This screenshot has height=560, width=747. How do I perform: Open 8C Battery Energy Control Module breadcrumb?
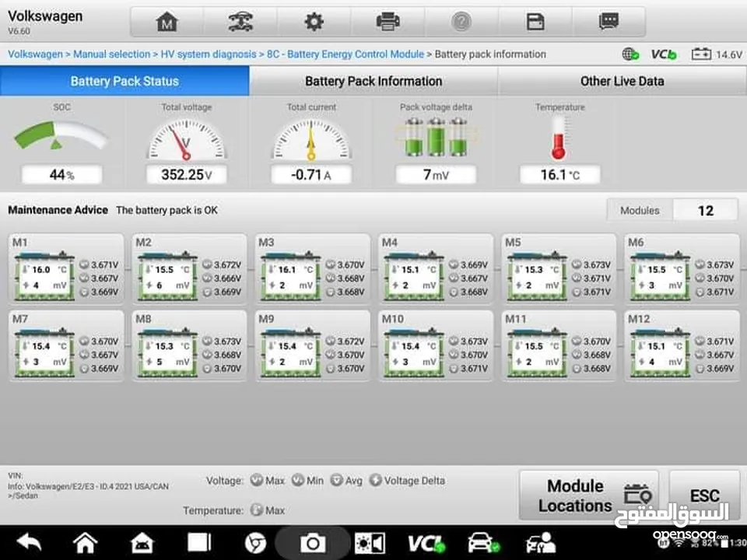tap(345, 54)
